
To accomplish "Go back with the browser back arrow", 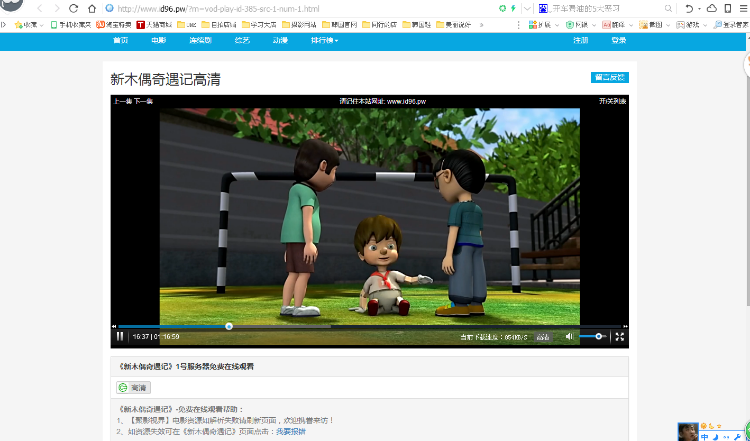I will (40, 8).
